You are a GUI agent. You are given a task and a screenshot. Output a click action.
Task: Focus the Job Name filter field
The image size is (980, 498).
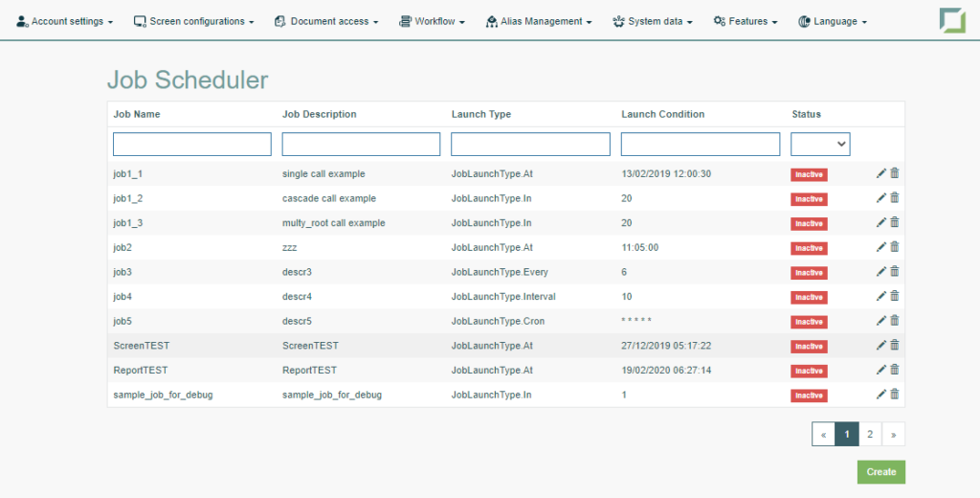(192, 144)
